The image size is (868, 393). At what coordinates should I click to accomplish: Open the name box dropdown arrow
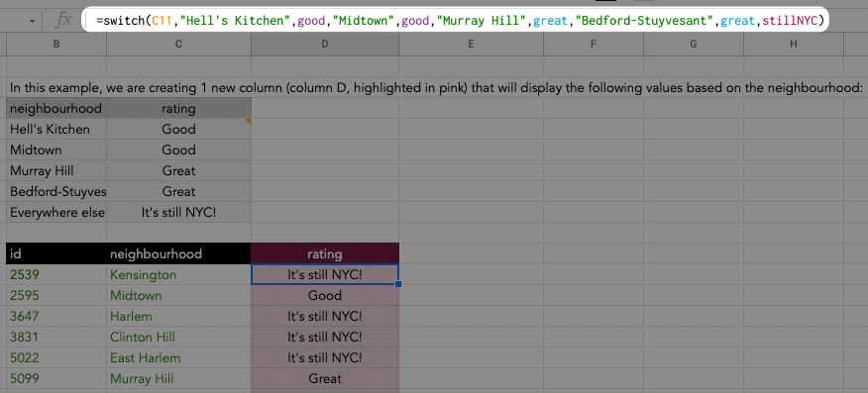[32, 22]
